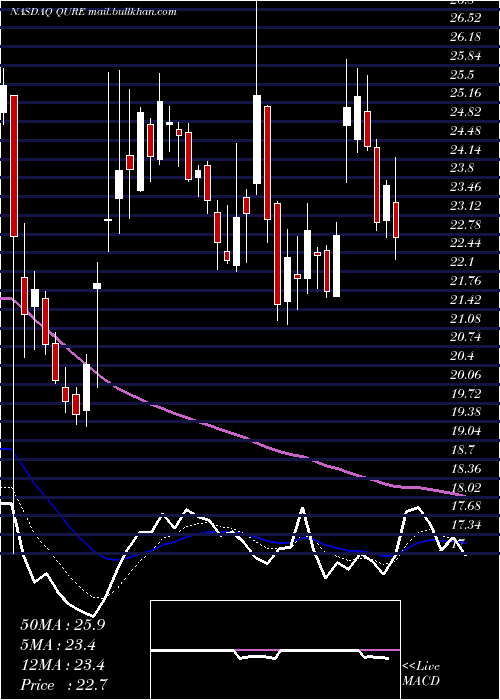Click the 12MA : 23.4 readout
500x700 pixels.
[63, 665]
